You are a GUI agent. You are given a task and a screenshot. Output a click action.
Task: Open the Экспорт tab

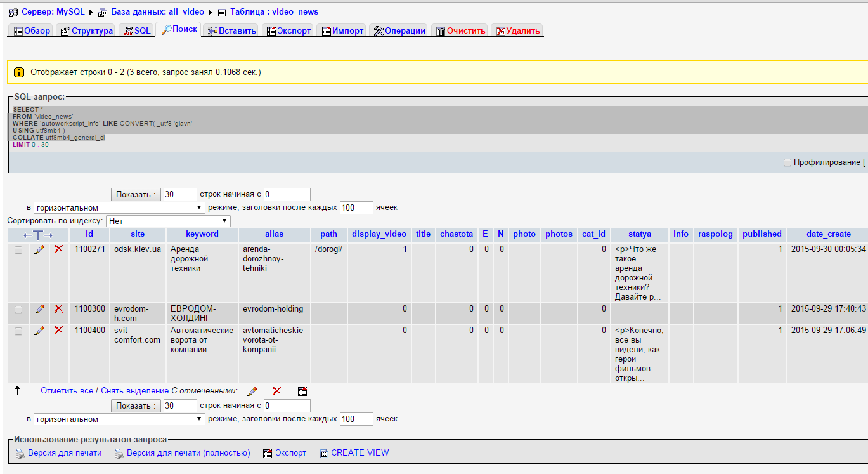288,30
